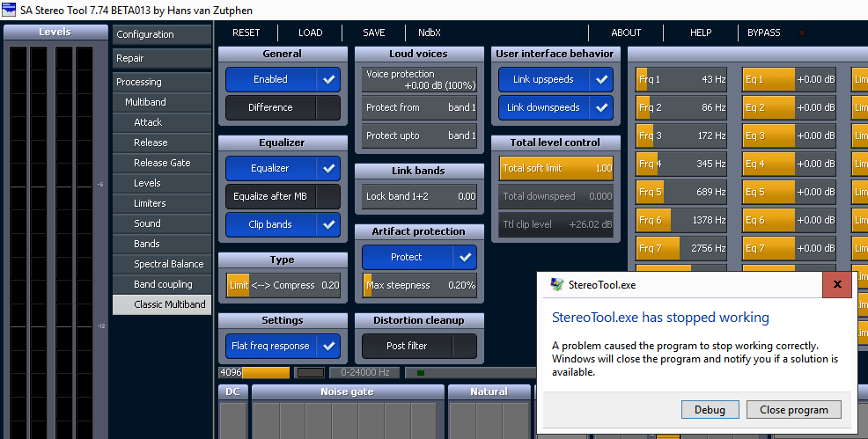The height and width of the screenshot is (439, 868).
Task: Click the 4096 quality slider
Action: (254, 373)
